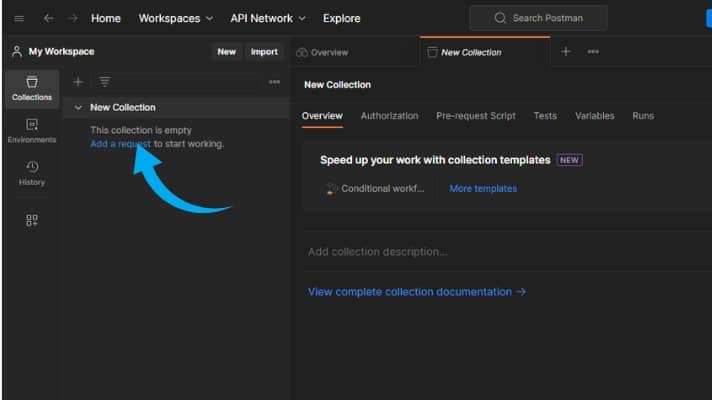
Task: Open the hamburger menu icon
Action: click(19, 19)
